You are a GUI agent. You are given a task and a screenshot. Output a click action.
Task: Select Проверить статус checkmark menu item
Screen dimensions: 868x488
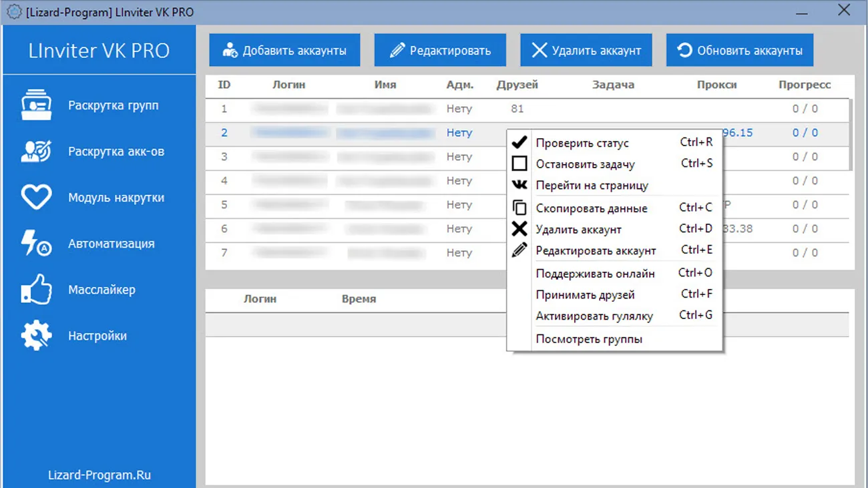pos(582,143)
